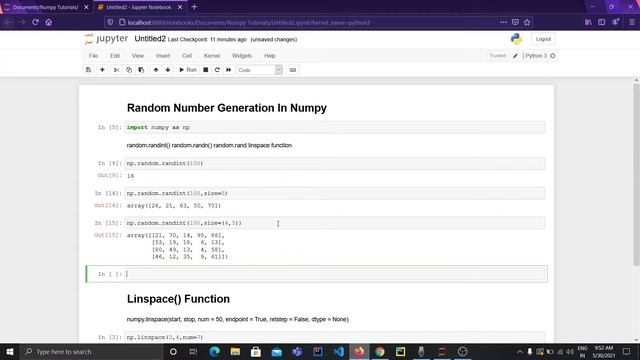Screen dimensions: 640x360
Task: Switch to Documents/Numpy Tutorials tab
Action: tap(46, 7)
